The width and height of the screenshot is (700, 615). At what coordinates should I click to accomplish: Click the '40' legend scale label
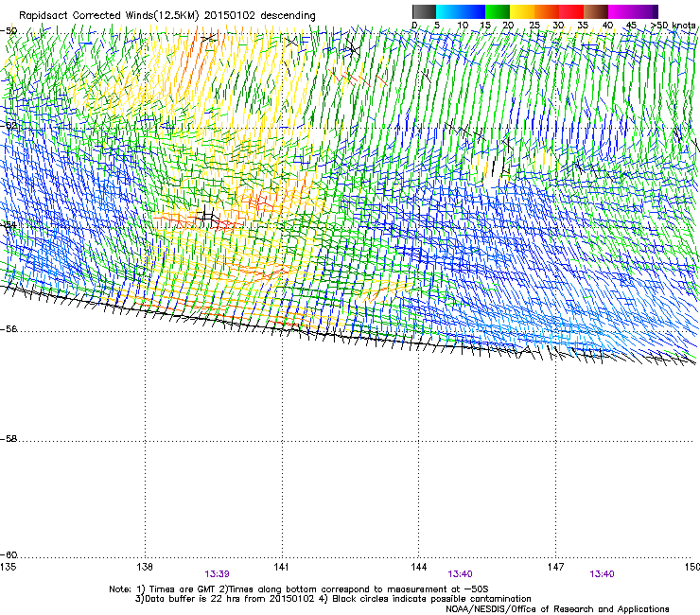[607, 25]
